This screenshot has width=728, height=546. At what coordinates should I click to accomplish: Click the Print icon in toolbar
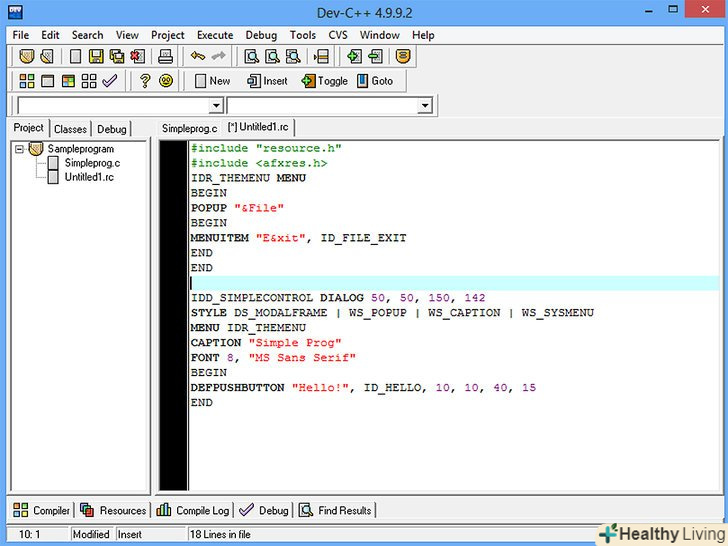point(166,57)
